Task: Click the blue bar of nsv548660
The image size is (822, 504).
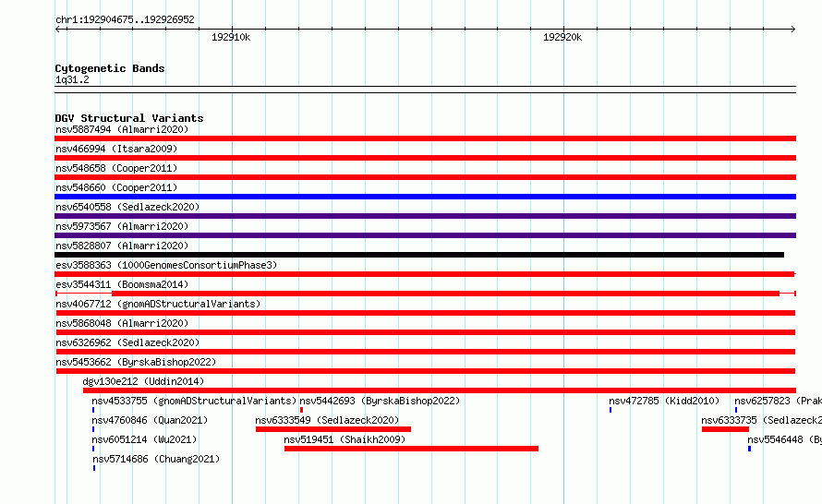Action: pos(425,197)
